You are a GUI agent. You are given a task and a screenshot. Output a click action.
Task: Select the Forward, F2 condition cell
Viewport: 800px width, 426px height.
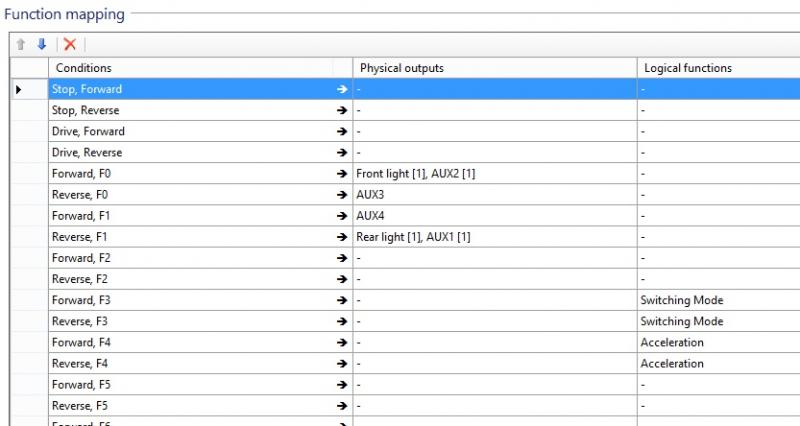click(201, 258)
